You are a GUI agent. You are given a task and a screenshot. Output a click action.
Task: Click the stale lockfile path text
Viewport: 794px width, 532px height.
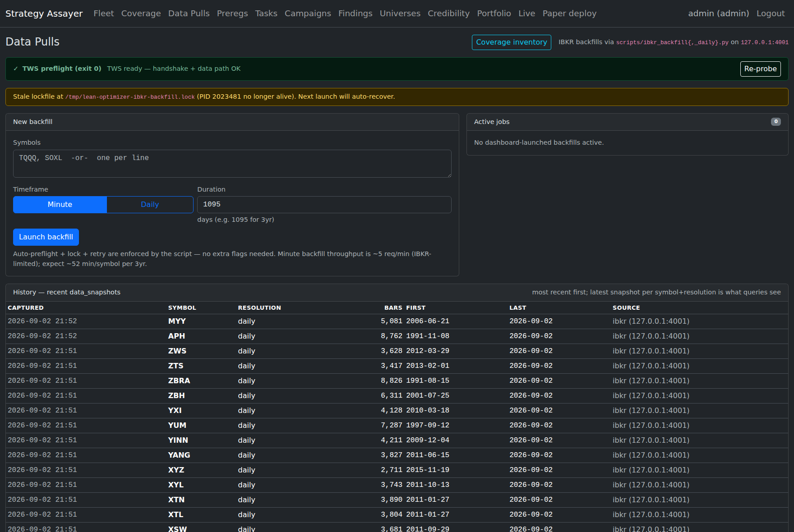pos(130,97)
